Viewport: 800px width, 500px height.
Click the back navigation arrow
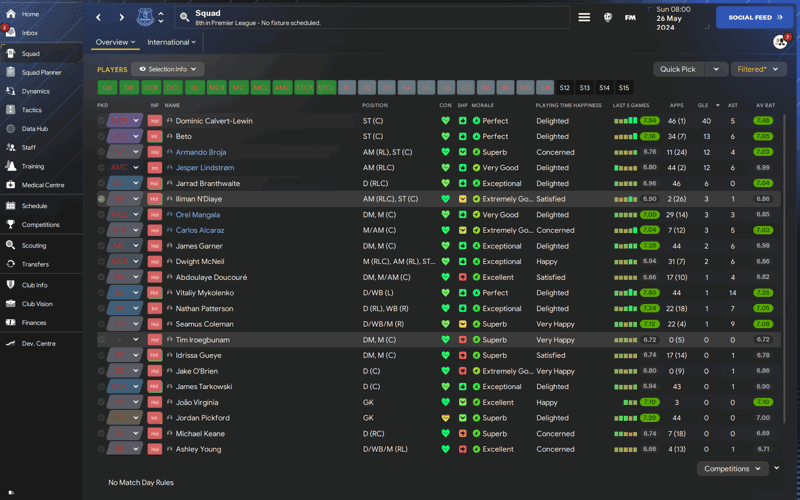99,17
